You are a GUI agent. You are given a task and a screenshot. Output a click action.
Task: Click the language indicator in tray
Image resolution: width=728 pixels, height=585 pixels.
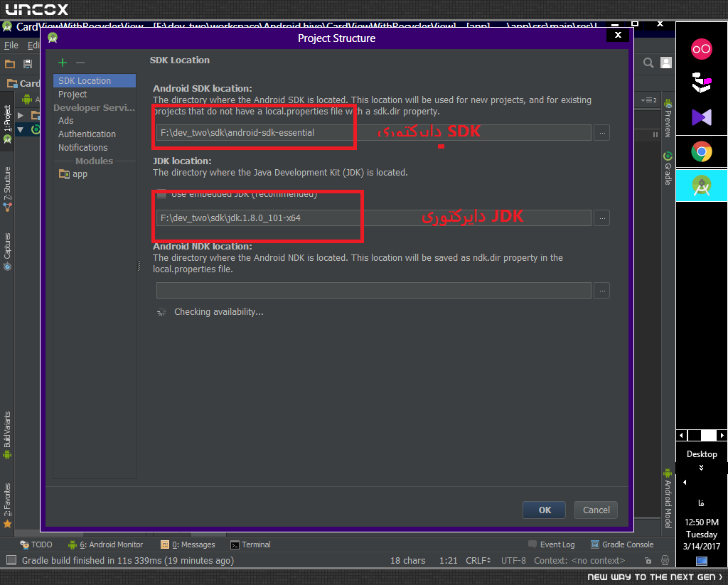(x=701, y=503)
